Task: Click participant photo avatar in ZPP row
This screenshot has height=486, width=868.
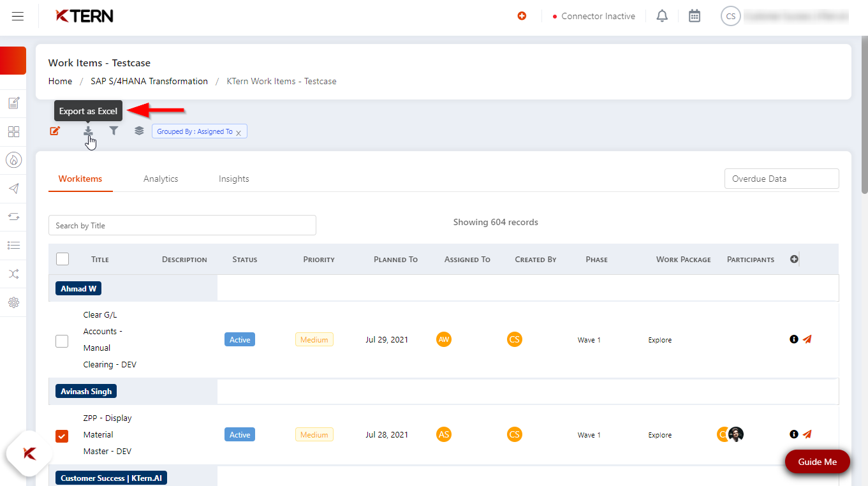Action: [x=736, y=434]
